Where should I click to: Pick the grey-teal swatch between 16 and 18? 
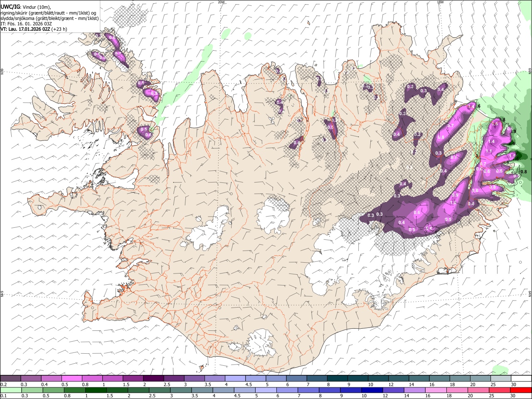pyautogui.click(x=439, y=378)
